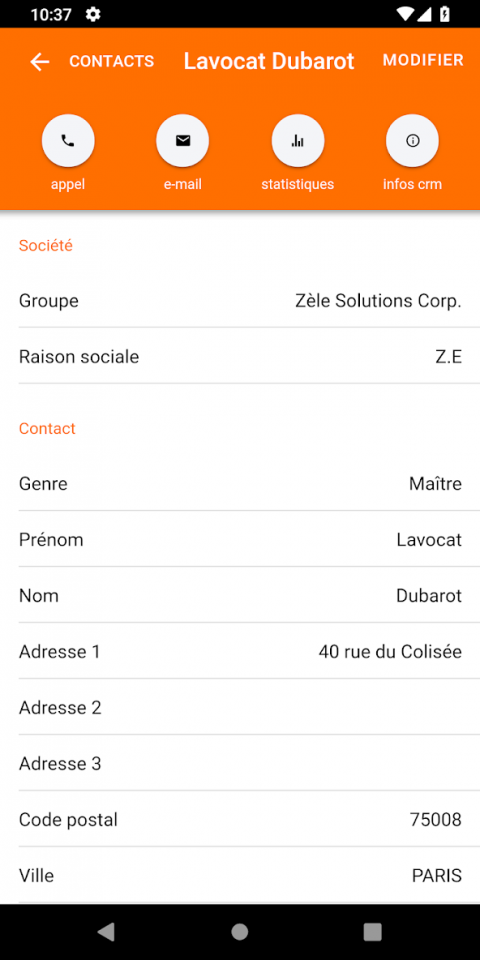The height and width of the screenshot is (960, 480).
Task: Tap the Android back triangle button
Action: [x=106, y=932]
